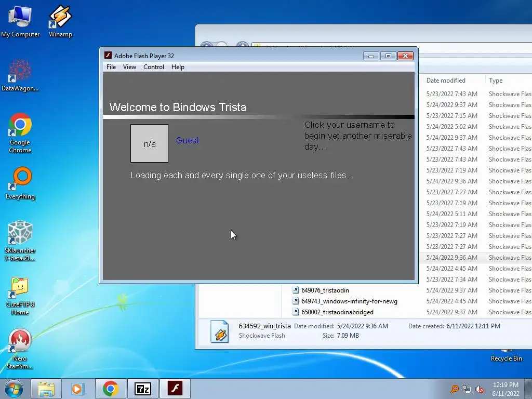Screen dimensions: 532x399
Task: Click the 649076_tristaodin file icon
Action: click(x=296, y=290)
